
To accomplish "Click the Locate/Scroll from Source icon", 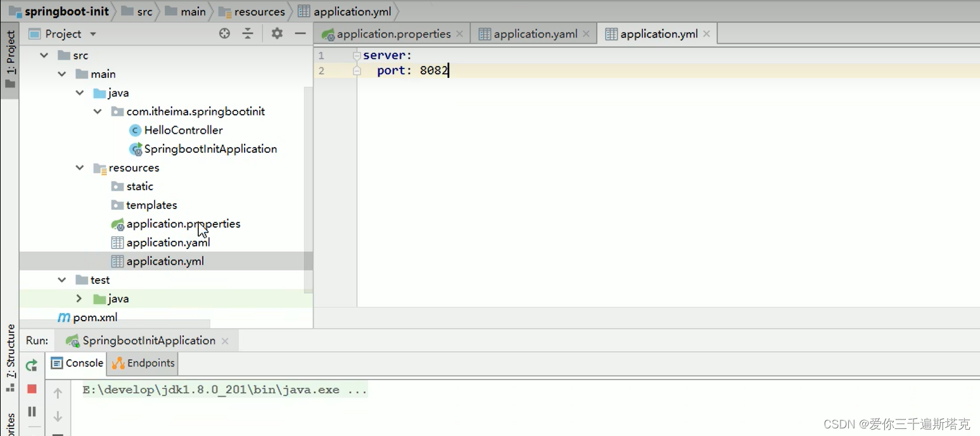I will 224,34.
